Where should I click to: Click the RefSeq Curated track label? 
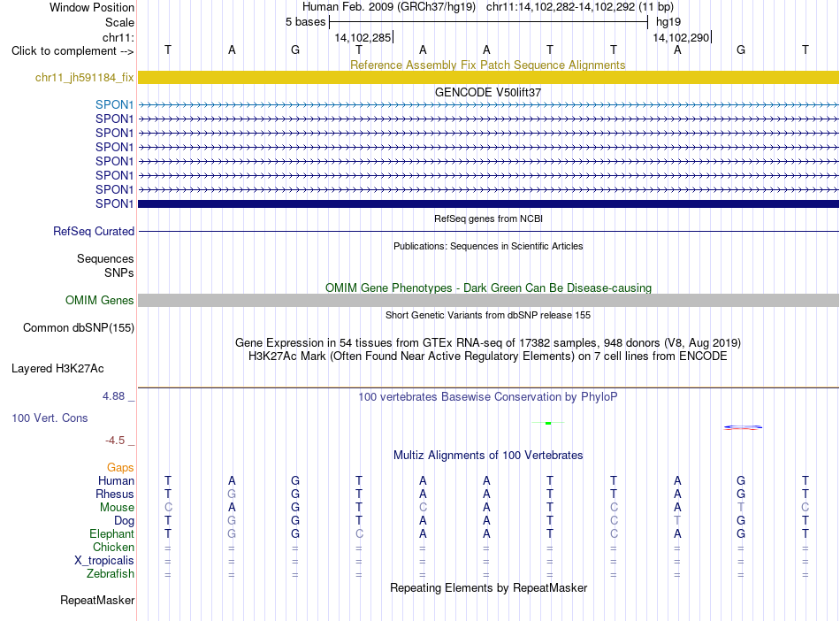pyautogui.click(x=93, y=232)
